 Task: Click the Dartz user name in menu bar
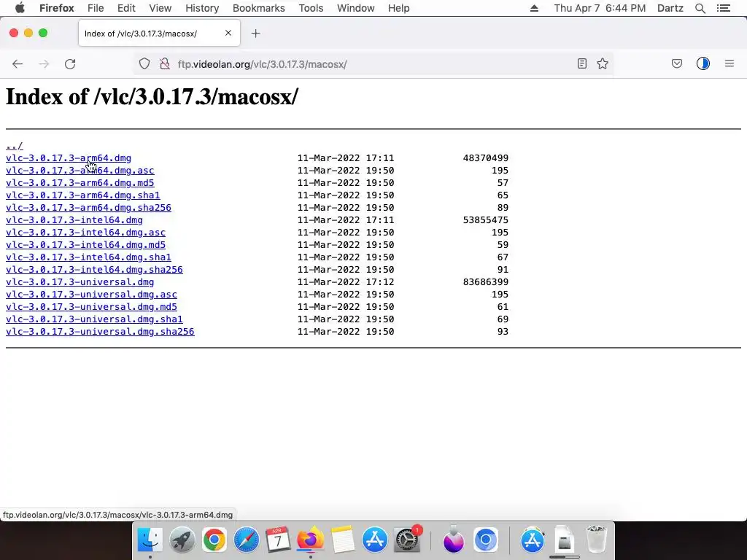(670, 8)
